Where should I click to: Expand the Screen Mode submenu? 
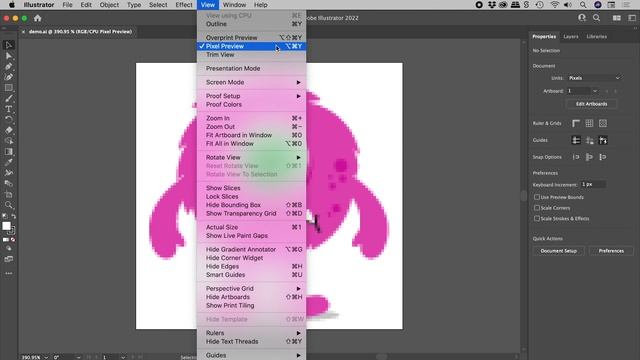[x=251, y=82]
